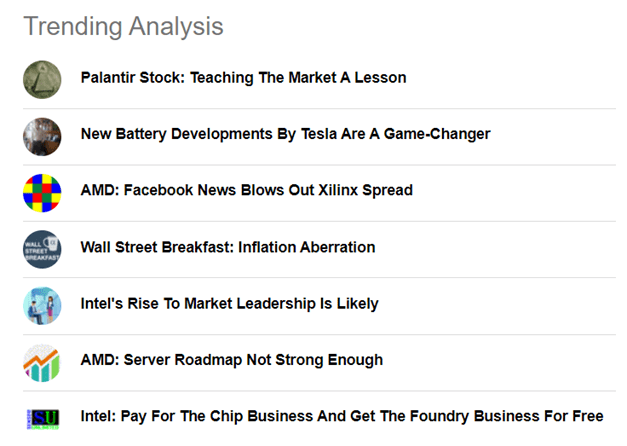Open 'Intel: Pay For The Chip Business' article
This screenshot has height=446, width=627.
342,416
